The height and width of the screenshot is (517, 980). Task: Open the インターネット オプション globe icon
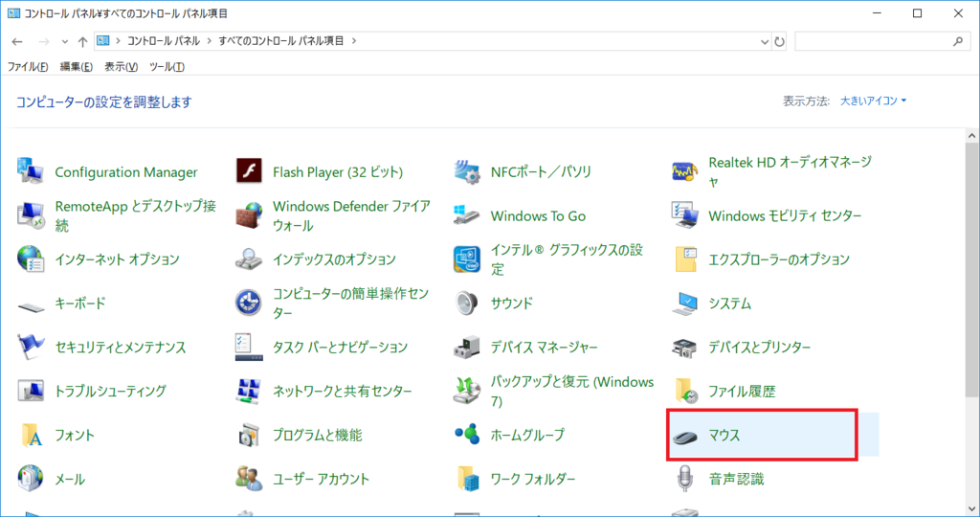(30, 258)
